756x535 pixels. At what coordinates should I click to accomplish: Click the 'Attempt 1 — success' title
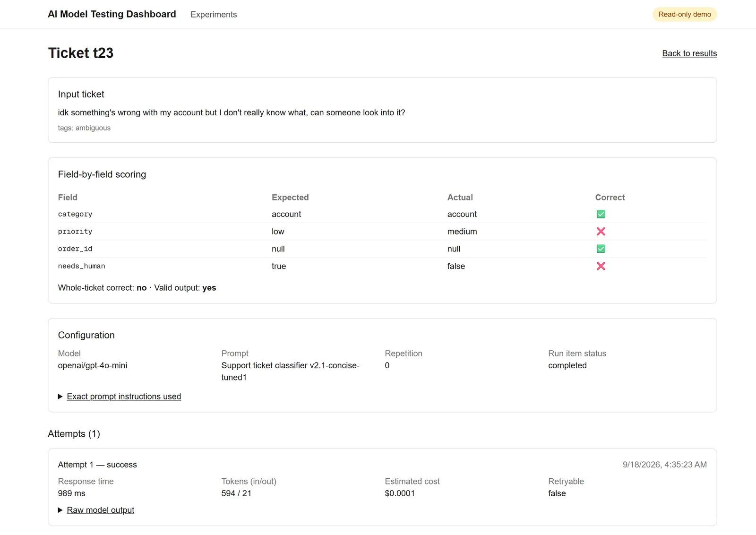(97, 465)
